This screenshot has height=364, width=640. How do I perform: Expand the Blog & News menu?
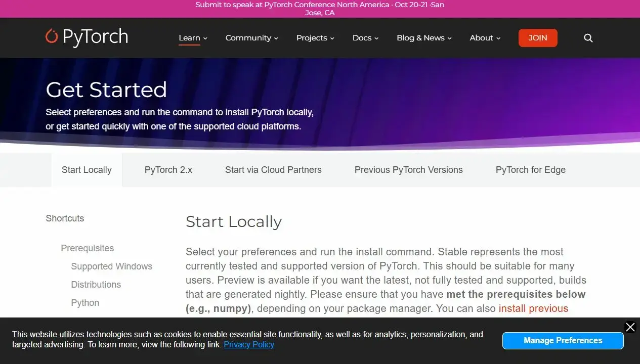pyautogui.click(x=424, y=38)
